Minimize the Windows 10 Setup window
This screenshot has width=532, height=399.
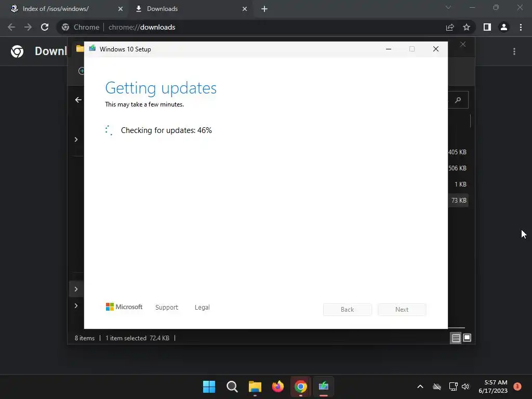tap(389, 49)
